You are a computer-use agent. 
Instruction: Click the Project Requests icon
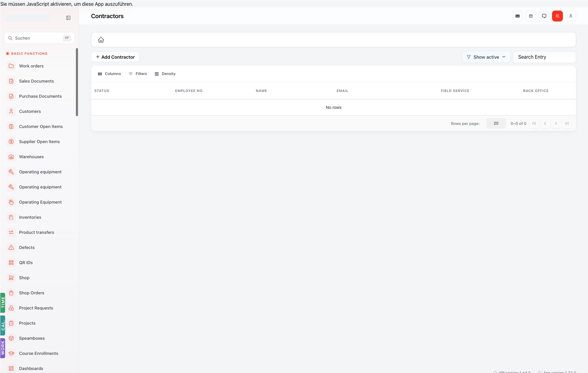(11, 308)
